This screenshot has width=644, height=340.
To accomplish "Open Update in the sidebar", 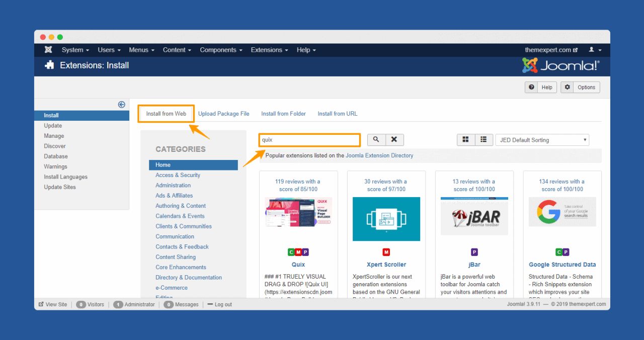I will pos(53,126).
